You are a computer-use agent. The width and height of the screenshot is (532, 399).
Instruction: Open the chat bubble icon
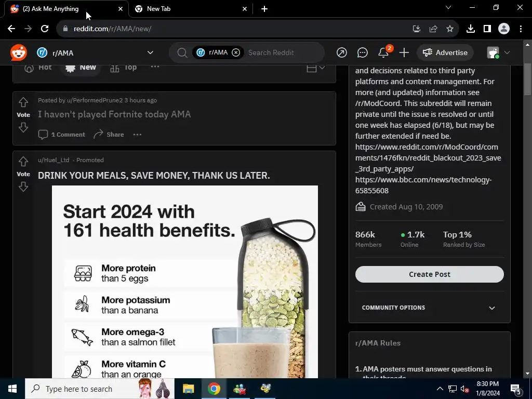(x=362, y=52)
